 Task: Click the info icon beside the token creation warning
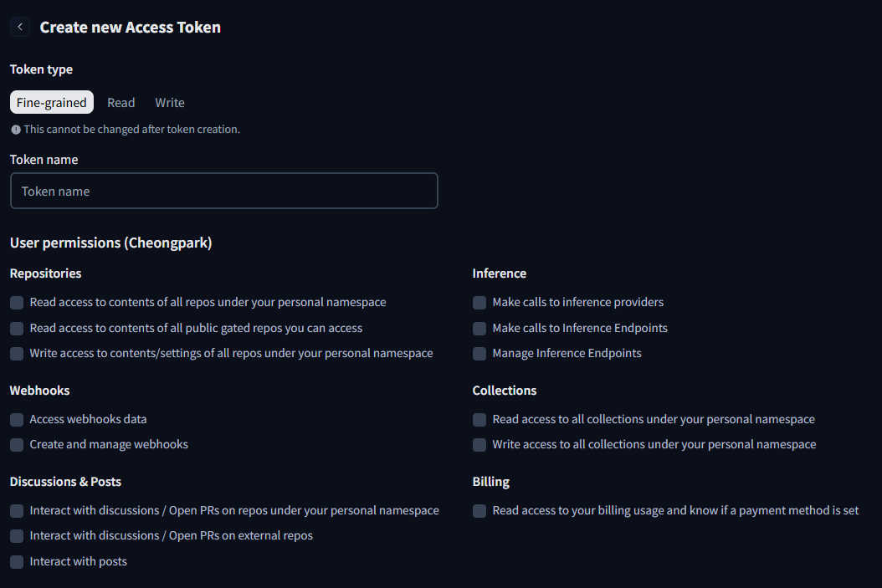[16, 130]
